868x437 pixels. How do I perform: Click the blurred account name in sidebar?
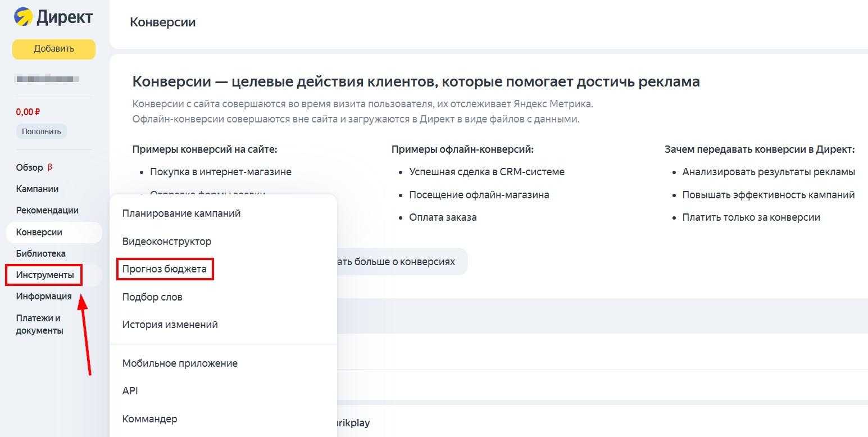pos(47,79)
